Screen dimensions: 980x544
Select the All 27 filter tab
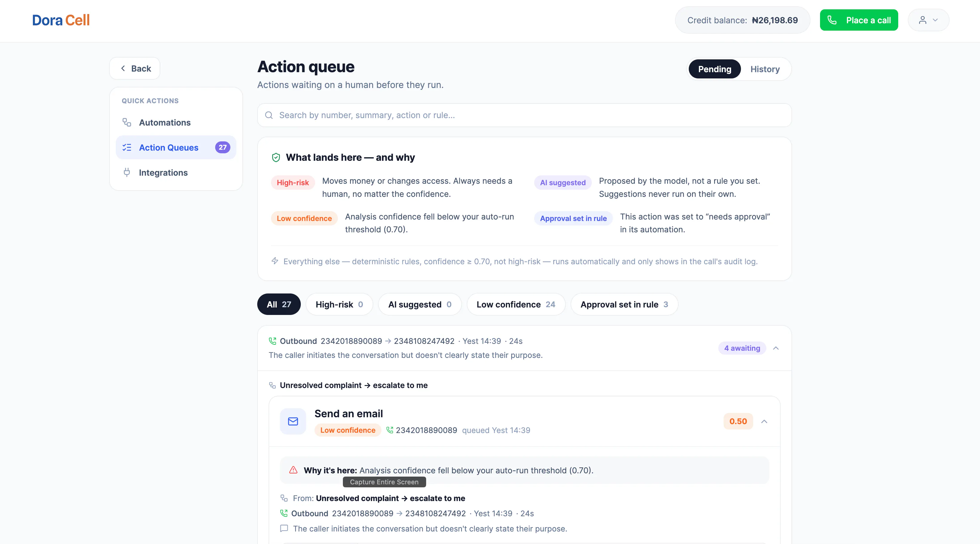pyautogui.click(x=279, y=305)
